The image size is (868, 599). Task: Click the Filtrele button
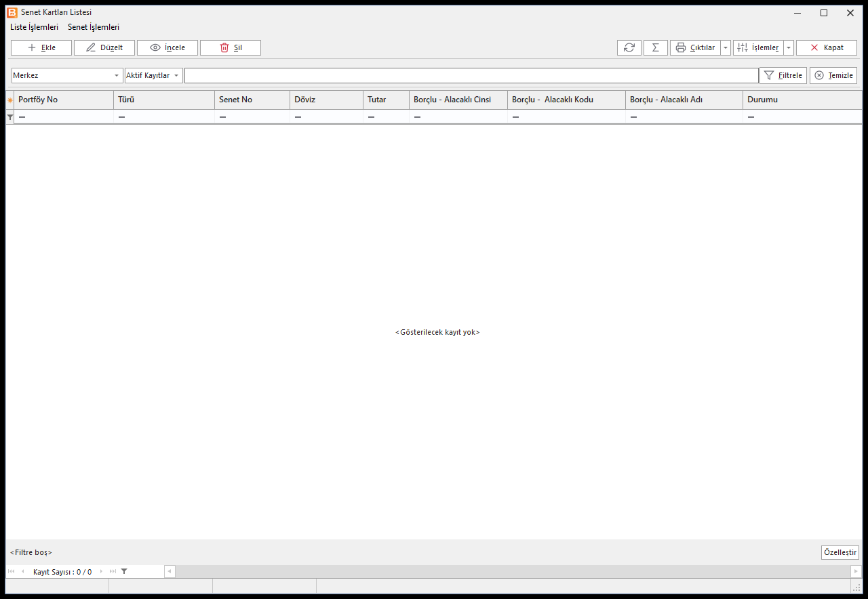point(783,75)
